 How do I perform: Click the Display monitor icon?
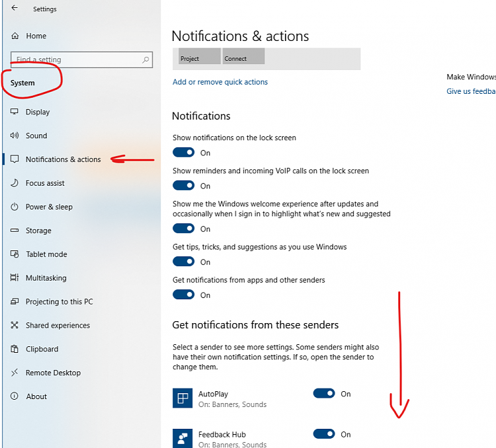coord(15,112)
